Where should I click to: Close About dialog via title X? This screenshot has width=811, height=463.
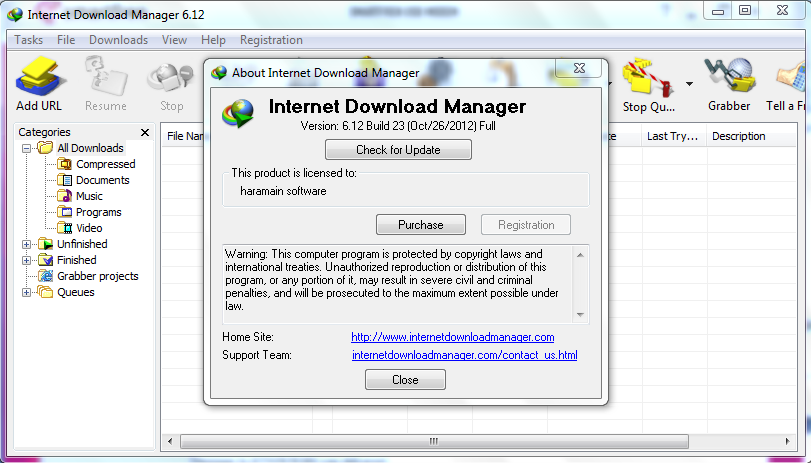pos(579,68)
